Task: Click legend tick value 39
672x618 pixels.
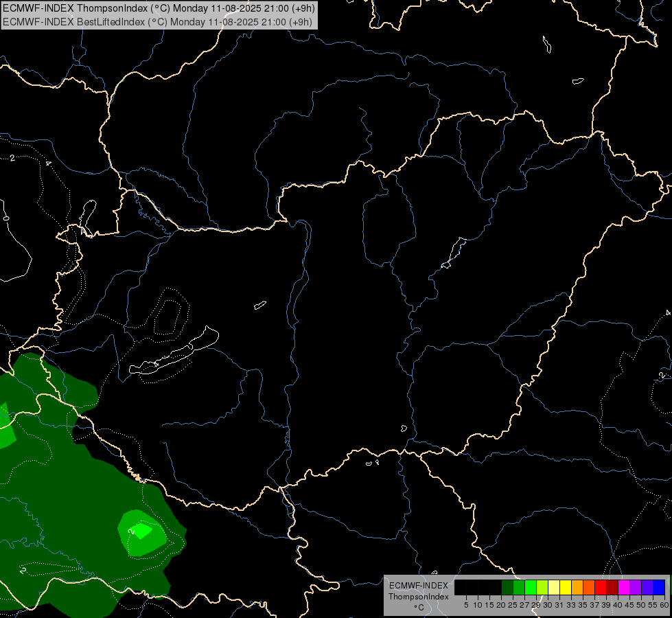Action: point(606,605)
